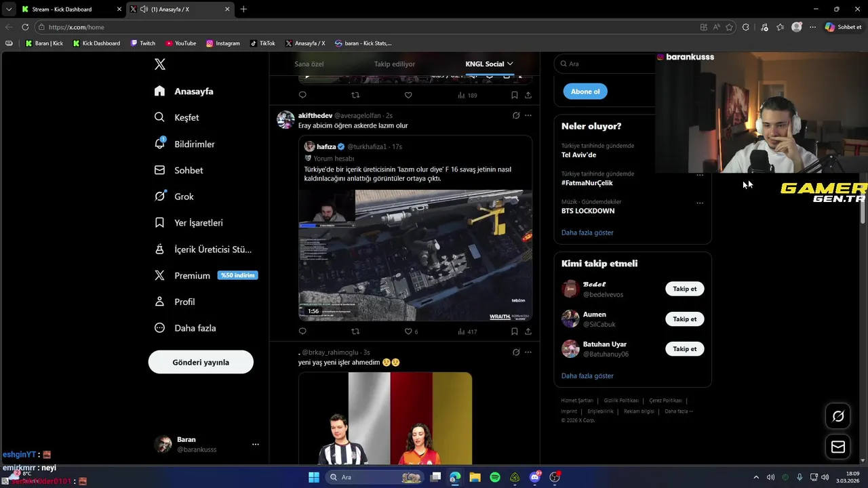Open Keşfet search page in sidebar
The height and width of the screenshot is (488, 868).
pyautogui.click(x=176, y=117)
